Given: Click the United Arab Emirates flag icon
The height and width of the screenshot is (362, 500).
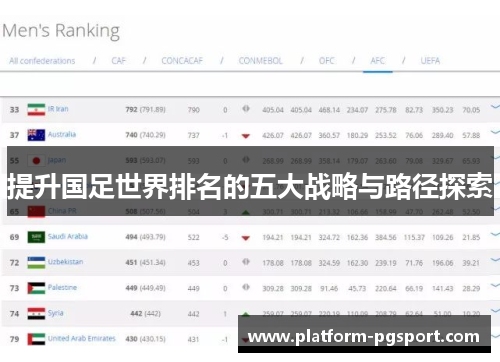Looking at the screenshot, I should point(36,339).
